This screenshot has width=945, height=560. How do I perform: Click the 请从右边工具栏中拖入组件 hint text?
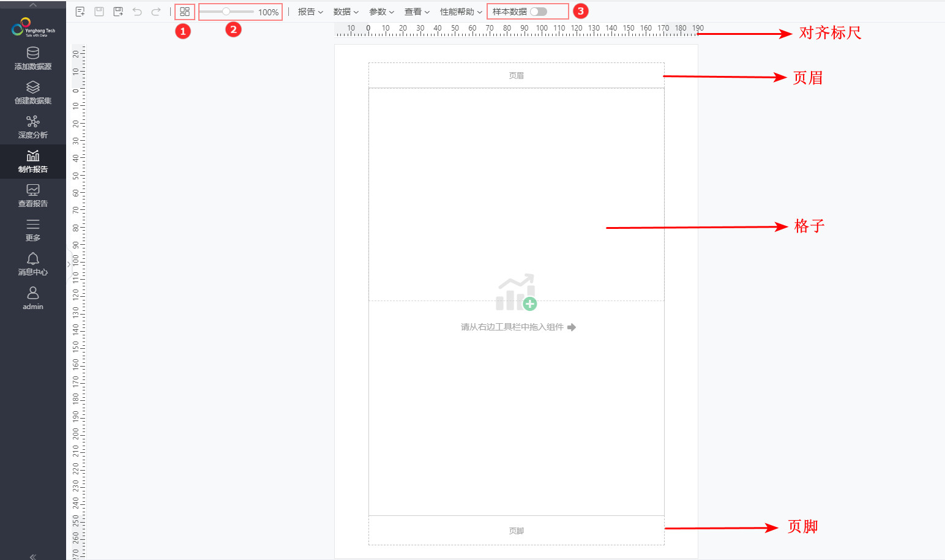coord(512,327)
